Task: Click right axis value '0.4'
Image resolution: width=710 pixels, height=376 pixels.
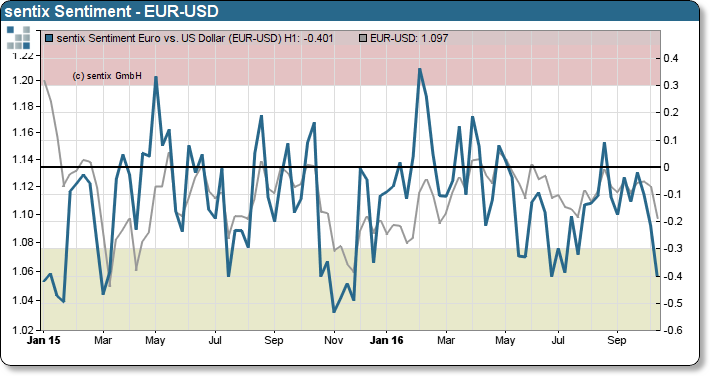Action: tap(671, 58)
